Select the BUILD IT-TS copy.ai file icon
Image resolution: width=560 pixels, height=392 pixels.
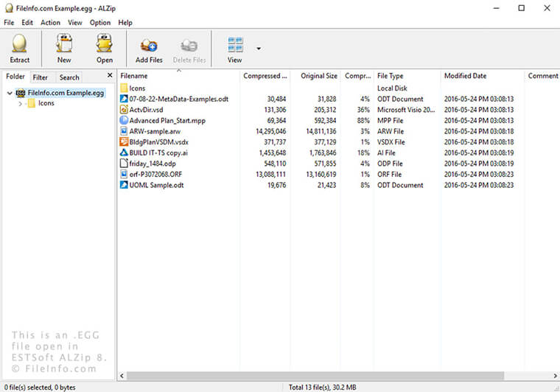pos(124,153)
